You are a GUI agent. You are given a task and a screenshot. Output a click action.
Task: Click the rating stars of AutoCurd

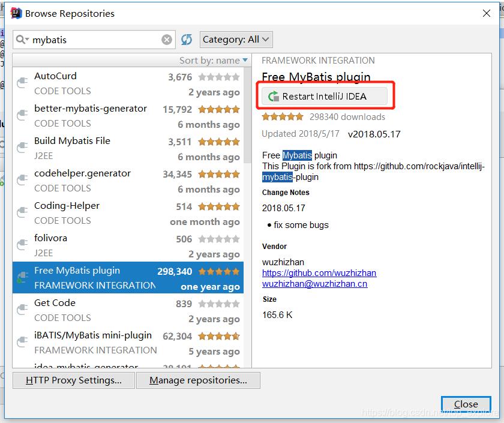tap(219, 77)
